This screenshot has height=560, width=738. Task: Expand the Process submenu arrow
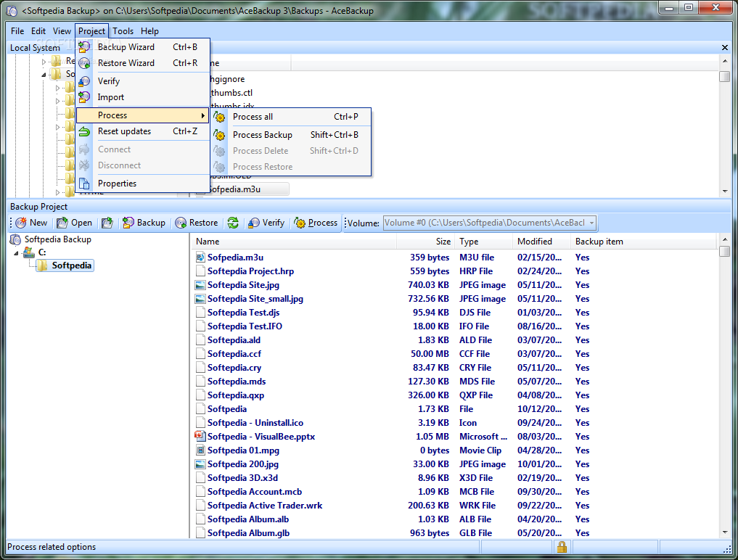pos(203,115)
